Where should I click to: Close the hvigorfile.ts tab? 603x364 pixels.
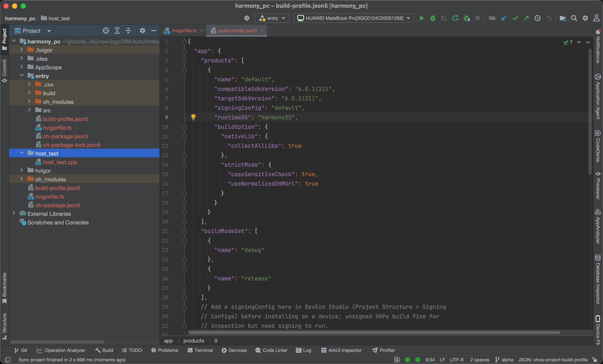tap(201, 31)
